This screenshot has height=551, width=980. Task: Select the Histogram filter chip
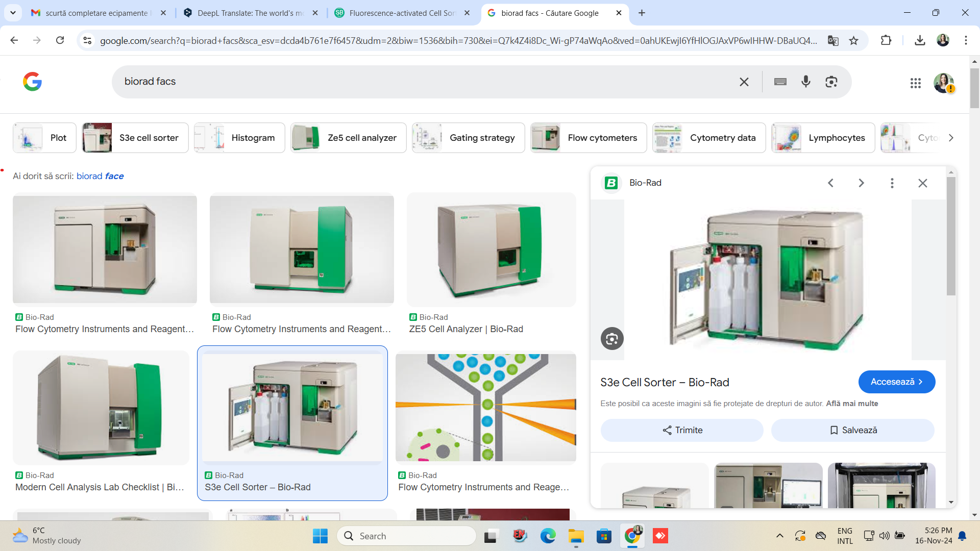pyautogui.click(x=239, y=138)
